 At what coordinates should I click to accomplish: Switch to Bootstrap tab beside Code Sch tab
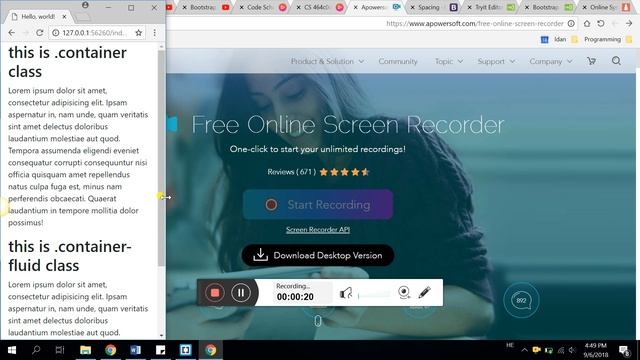pyautogui.click(x=203, y=7)
